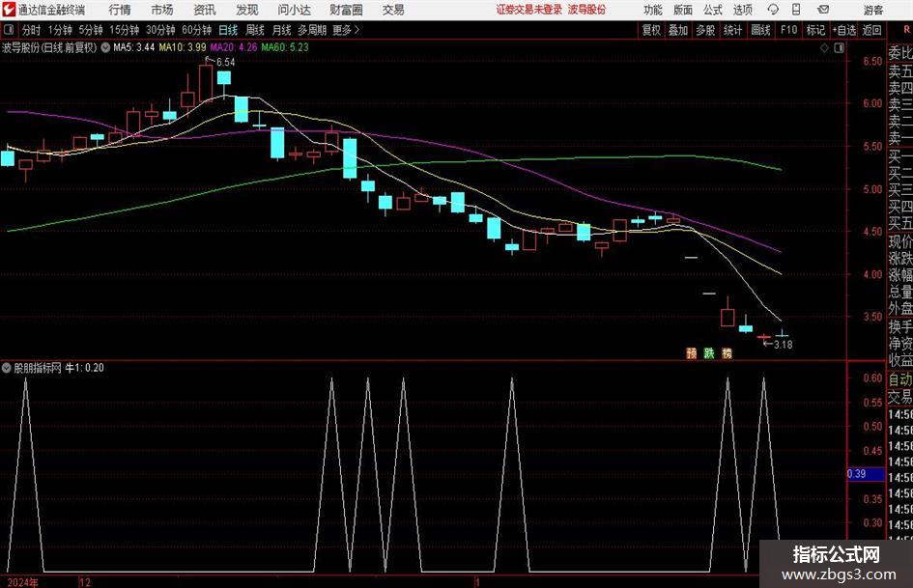Switch to the 月线 monthly tab
The width and height of the screenshot is (913, 588).
(x=282, y=30)
